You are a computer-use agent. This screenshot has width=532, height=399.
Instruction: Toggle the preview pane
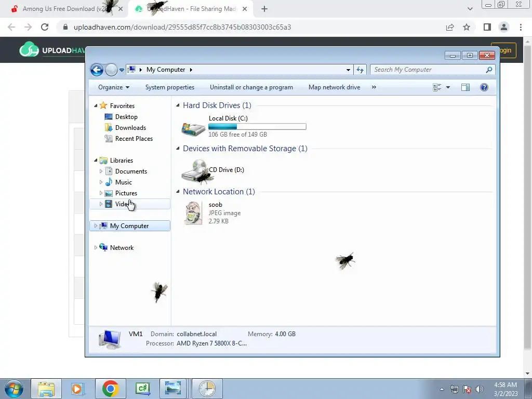(x=465, y=87)
